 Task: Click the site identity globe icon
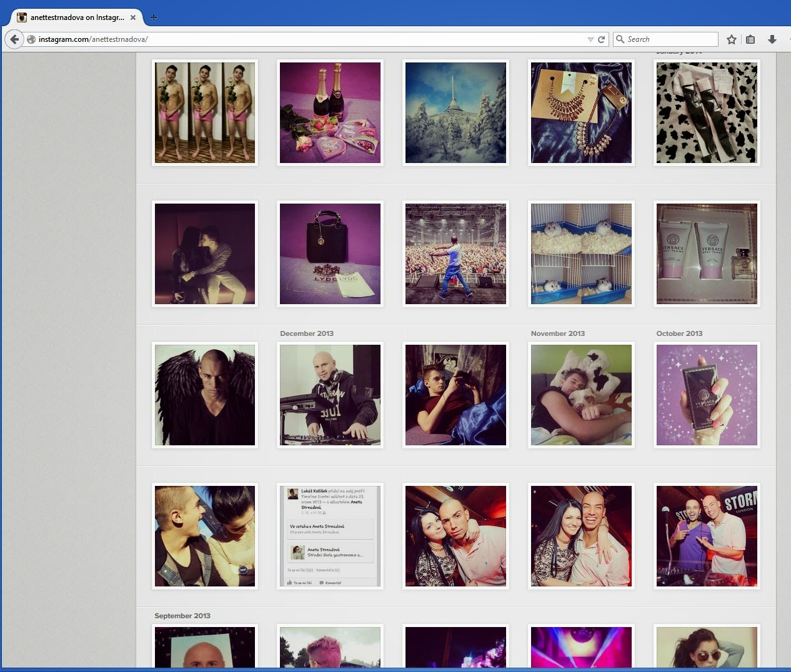point(31,39)
